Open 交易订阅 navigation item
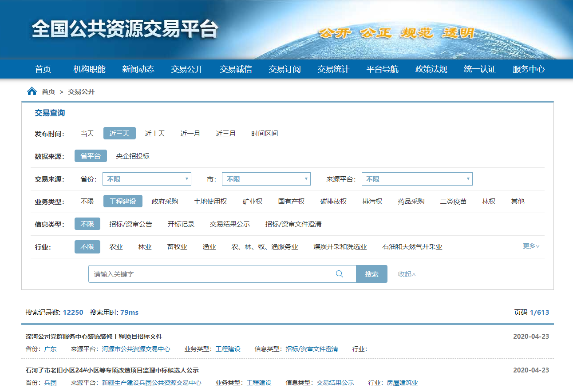The height and width of the screenshot is (392, 573). (285, 69)
